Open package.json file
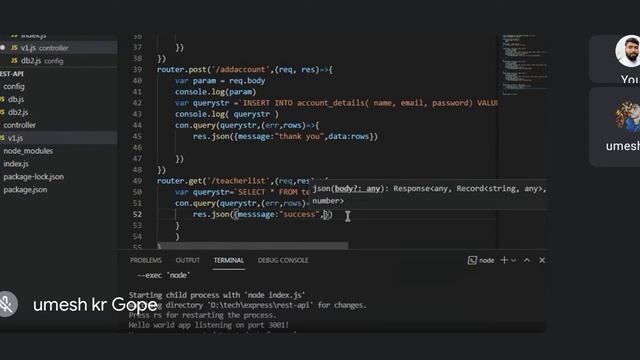Viewport: 640px width, 360px height. [25, 190]
